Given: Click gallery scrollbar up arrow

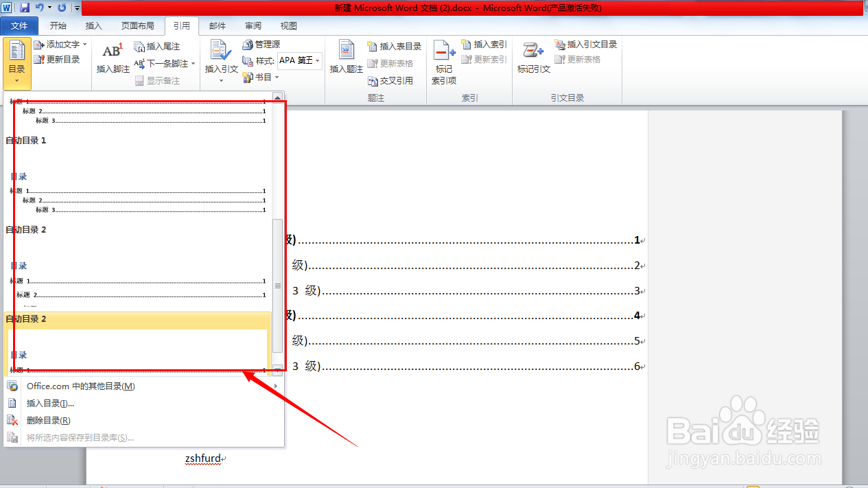Looking at the screenshot, I should [x=278, y=97].
